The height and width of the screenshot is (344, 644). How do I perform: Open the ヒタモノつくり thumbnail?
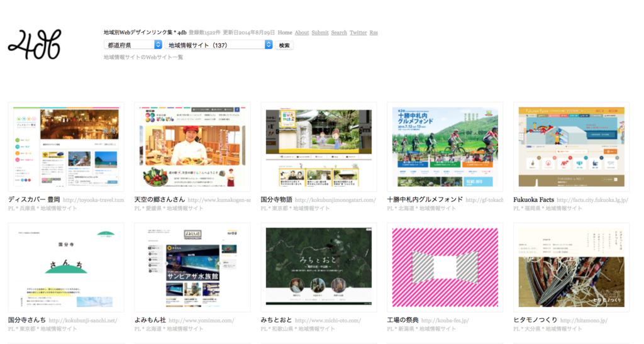(x=571, y=268)
